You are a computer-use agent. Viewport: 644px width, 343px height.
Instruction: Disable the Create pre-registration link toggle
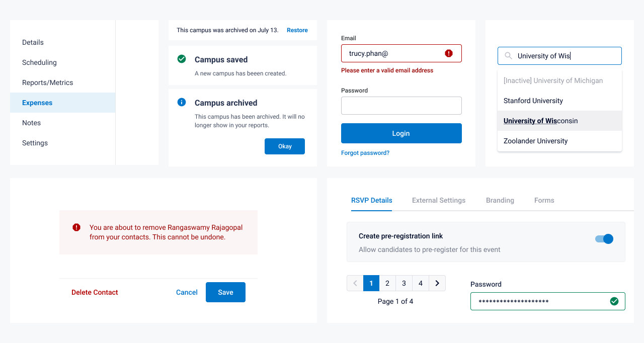coord(604,239)
